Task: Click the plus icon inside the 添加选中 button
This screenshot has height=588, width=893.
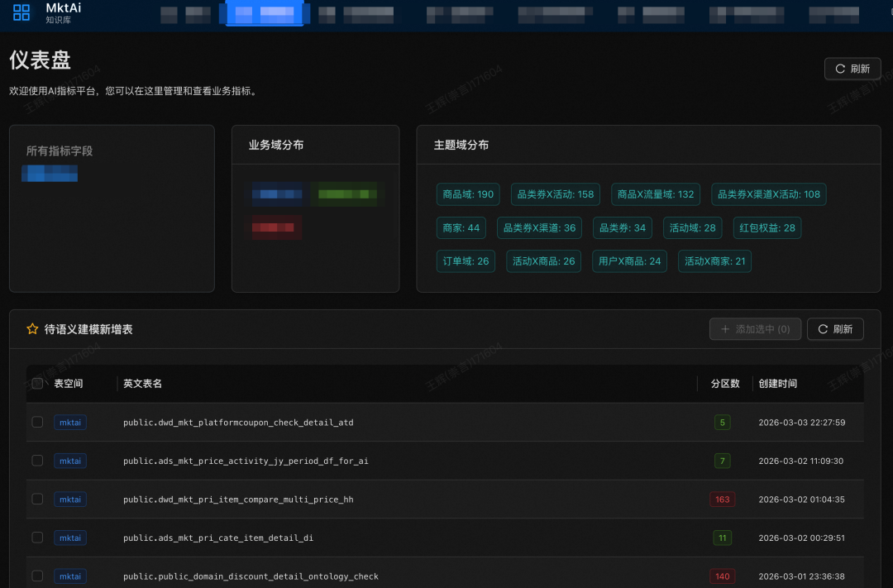Action: (725, 328)
